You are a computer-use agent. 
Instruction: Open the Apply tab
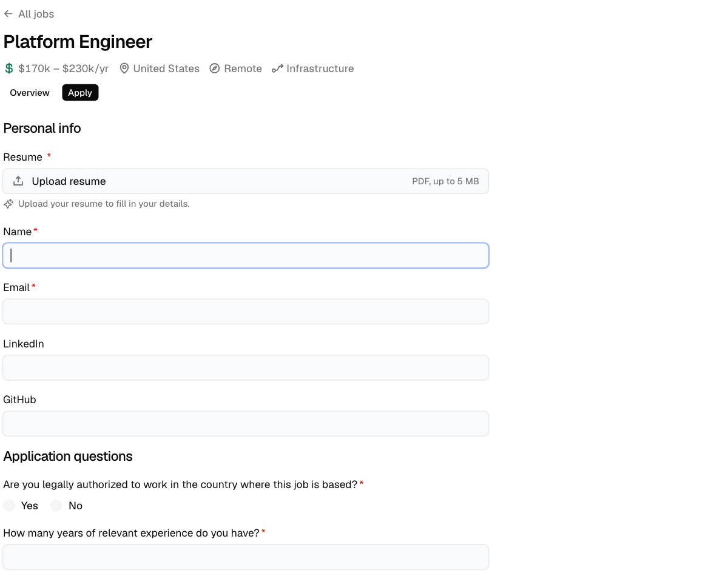(80, 93)
